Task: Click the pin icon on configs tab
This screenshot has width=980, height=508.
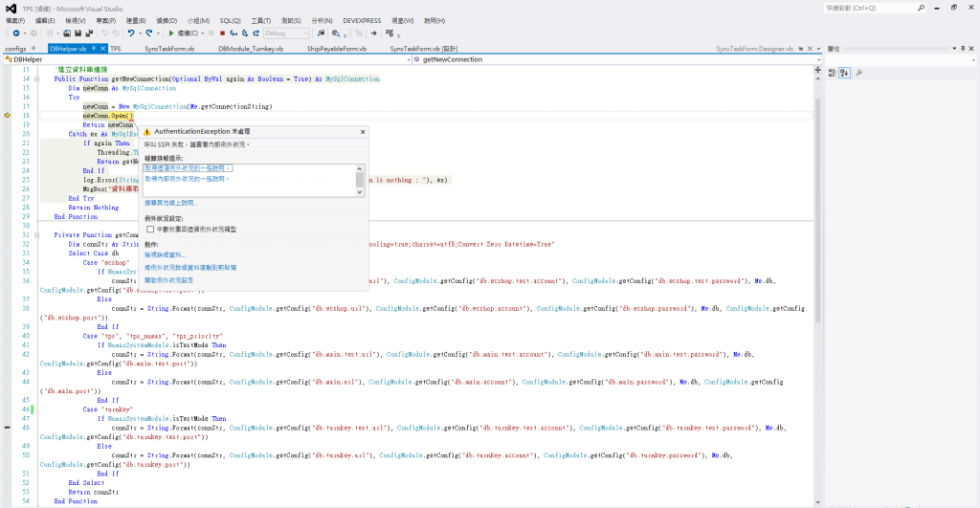Action: point(33,48)
